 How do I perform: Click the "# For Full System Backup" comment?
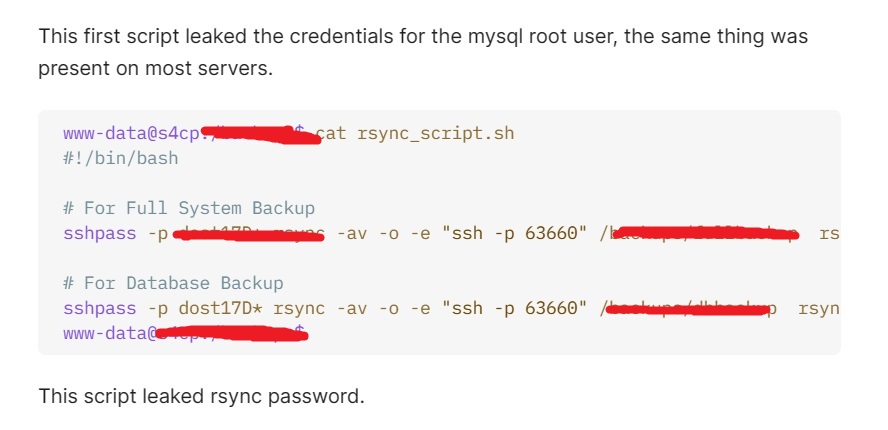click(x=188, y=208)
